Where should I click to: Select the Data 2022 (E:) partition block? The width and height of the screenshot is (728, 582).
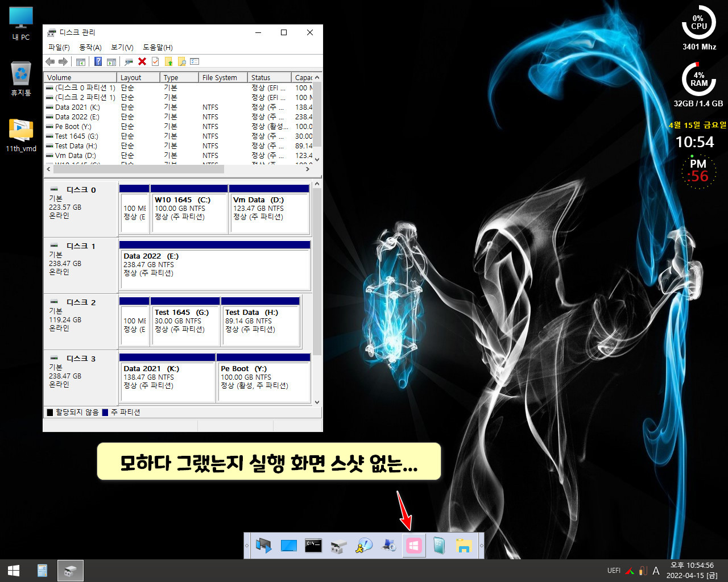(x=215, y=265)
